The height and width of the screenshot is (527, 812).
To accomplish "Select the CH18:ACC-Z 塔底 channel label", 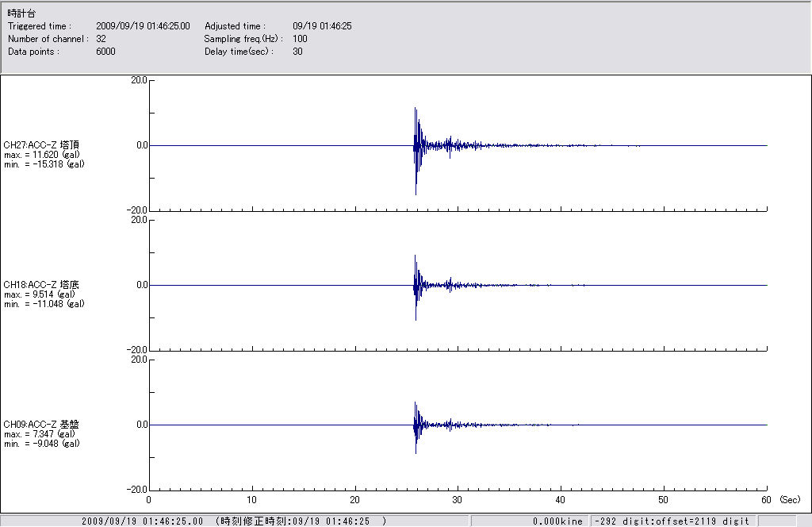I will pyautogui.click(x=41, y=284).
